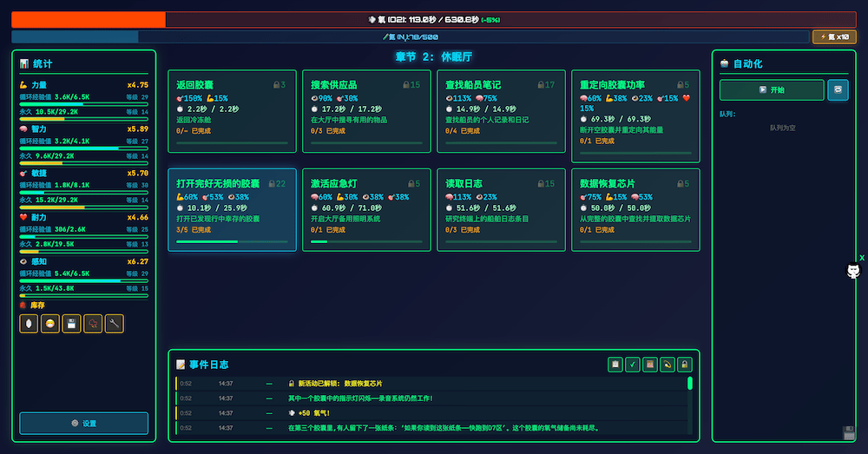
Task: Click the floppy disk inventory item
Action: pos(72,324)
